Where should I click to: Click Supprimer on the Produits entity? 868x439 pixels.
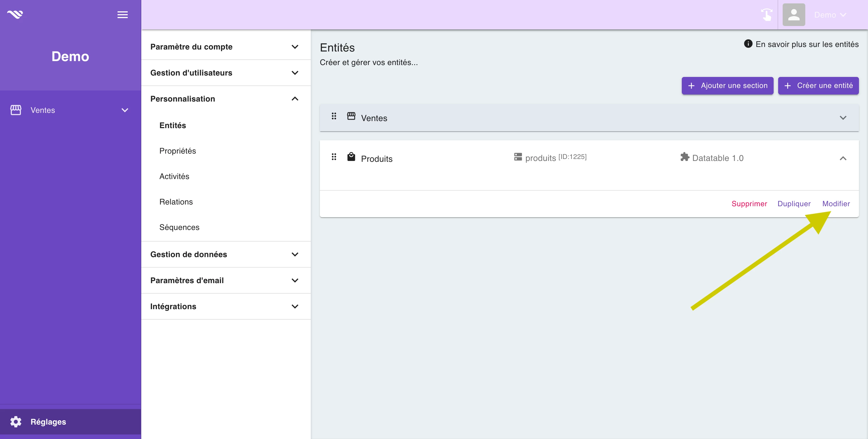tap(749, 203)
